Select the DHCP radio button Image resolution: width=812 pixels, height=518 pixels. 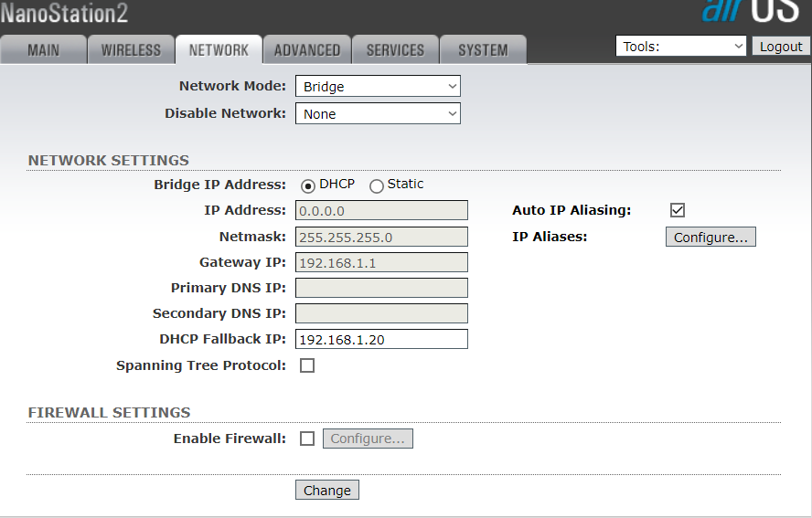point(308,185)
